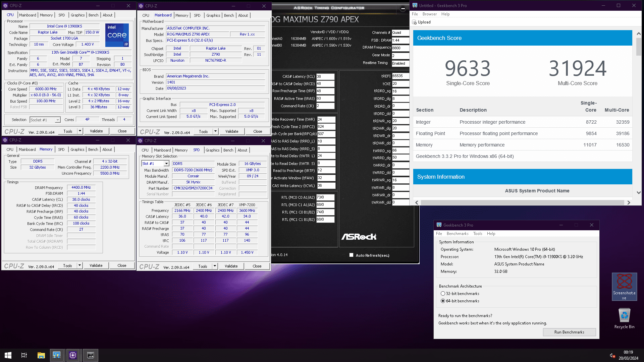Click scroll down arrow in Geekbench results
The width and height of the screenshot is (644, 362).
tap(639, 192)
